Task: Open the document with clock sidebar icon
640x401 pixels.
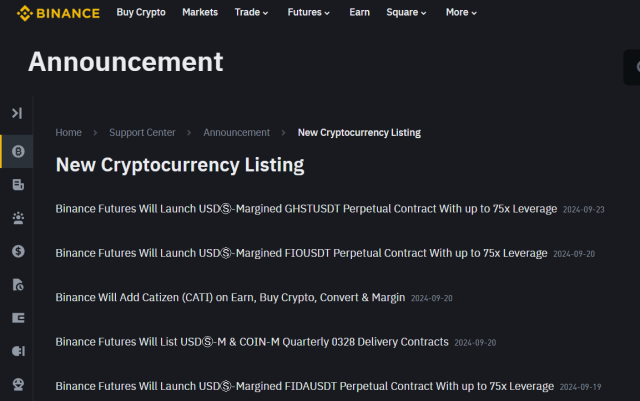Action: 18,285
